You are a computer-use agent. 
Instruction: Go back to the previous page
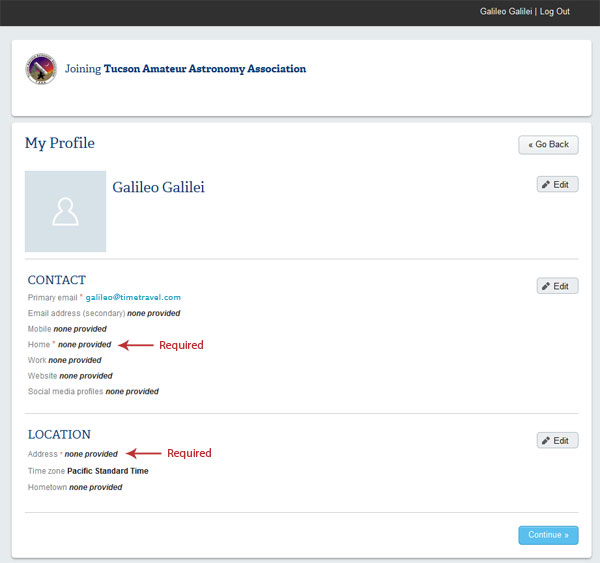[x=548, y=145]
